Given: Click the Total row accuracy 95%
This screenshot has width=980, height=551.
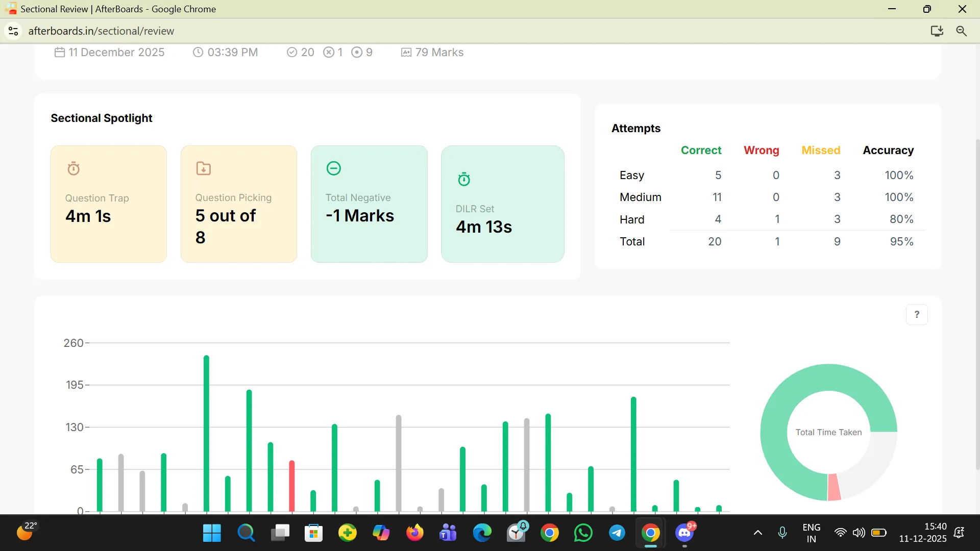Looking at the screenshot, I should tap(901, 242).
